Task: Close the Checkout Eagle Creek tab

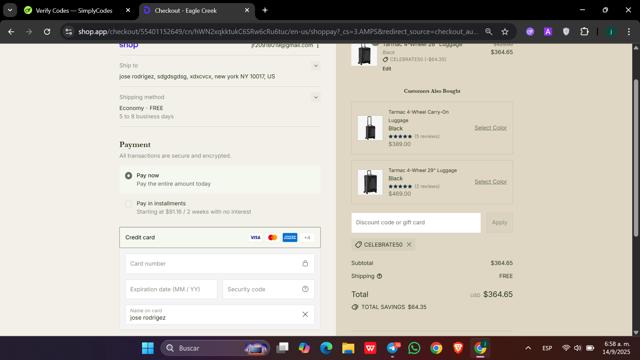Action: click(247, 11)
